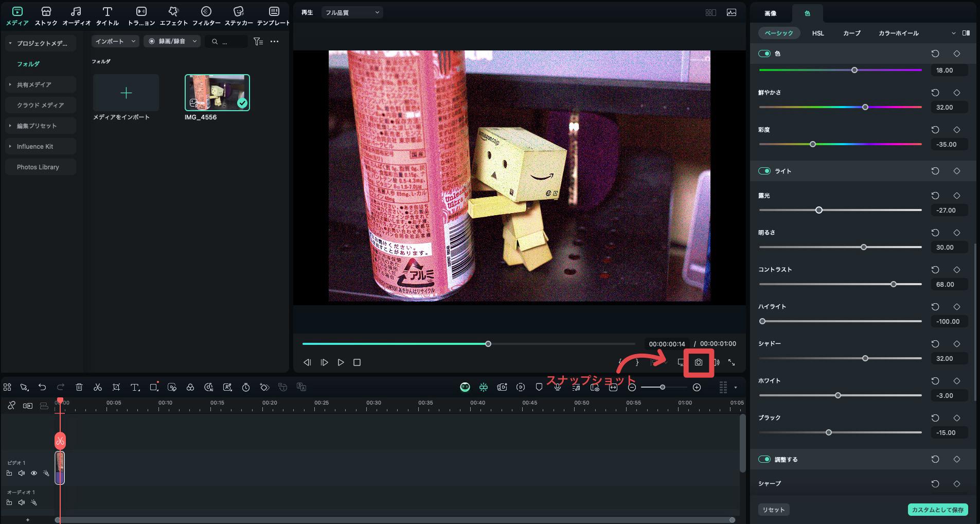Add keyframe for 露光 (Exposure)
Viewport: 980px width, 524px height.
(957, 196)
